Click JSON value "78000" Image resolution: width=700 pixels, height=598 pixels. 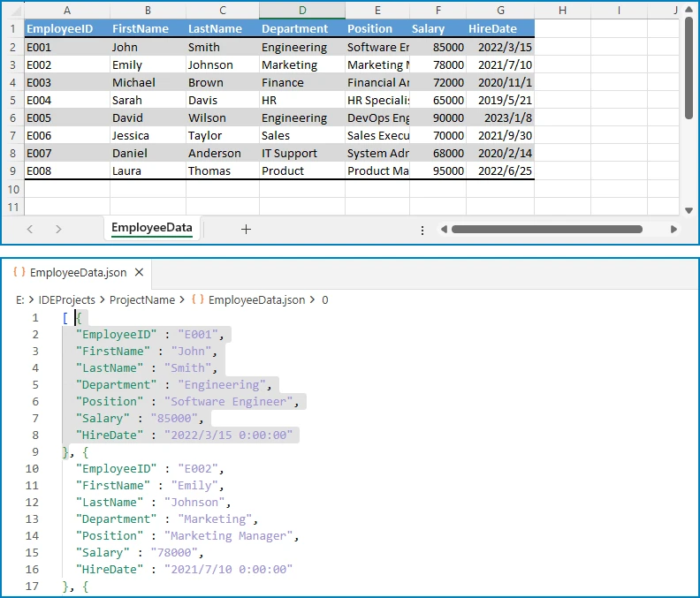[174, 552]
